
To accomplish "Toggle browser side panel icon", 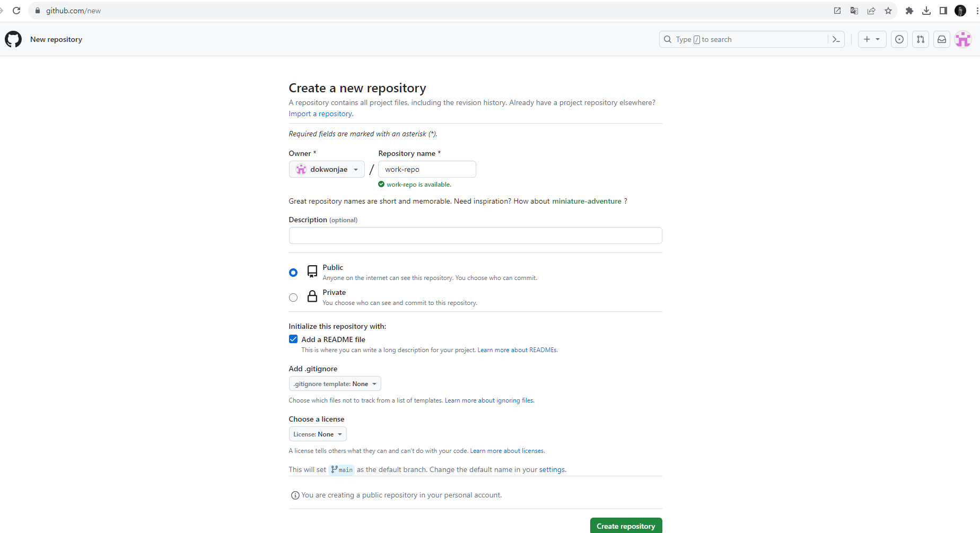I will tap(943, 11).
